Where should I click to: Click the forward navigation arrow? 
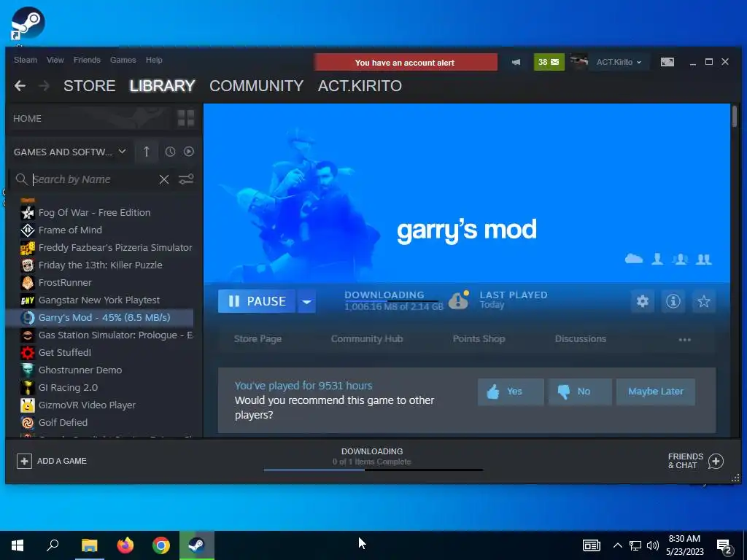coord(44,86)
